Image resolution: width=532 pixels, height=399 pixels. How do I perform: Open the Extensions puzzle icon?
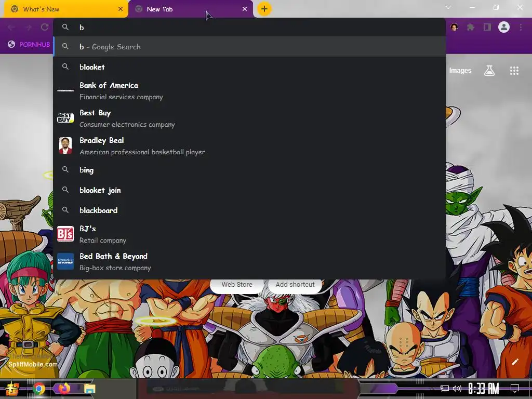tap(470, 27)
